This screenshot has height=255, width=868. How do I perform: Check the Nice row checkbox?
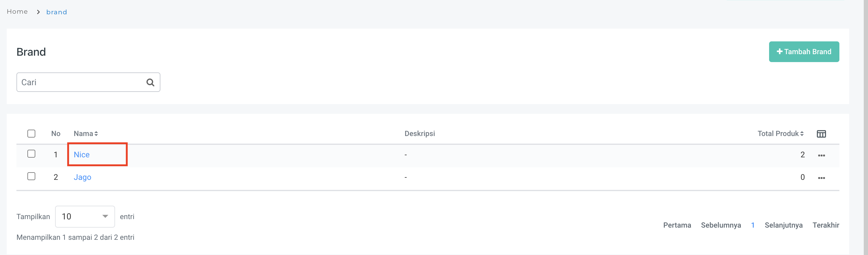31,154
